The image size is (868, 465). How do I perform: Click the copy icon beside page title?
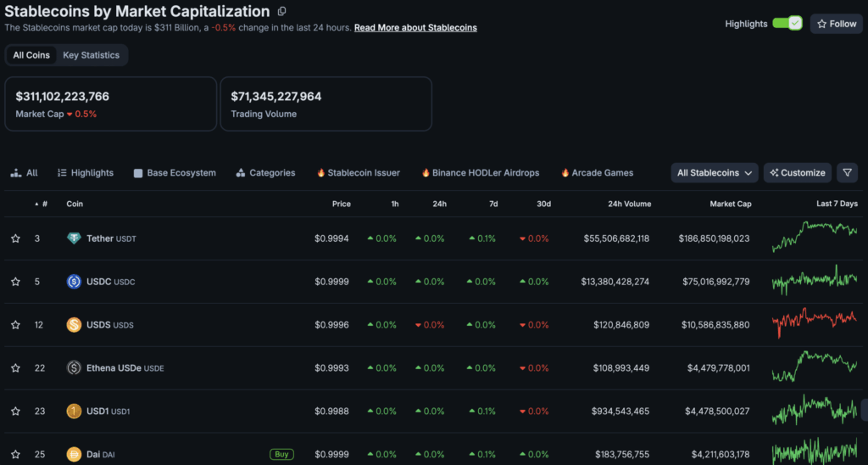click(x=281, y=11)
